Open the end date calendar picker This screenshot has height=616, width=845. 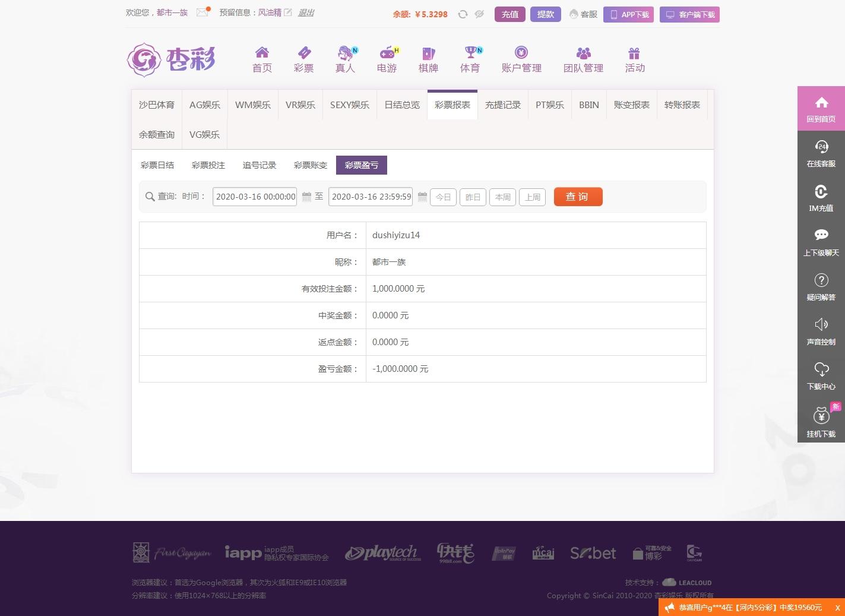(x=422, y=197)
